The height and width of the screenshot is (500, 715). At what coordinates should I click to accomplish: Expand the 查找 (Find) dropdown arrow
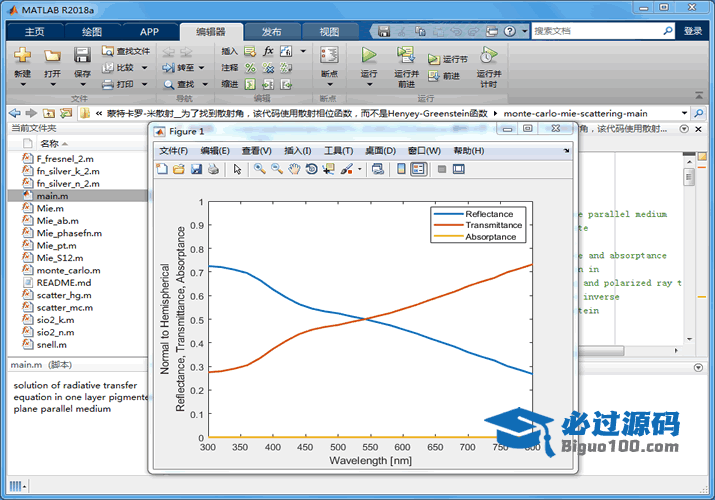point(205,84)
